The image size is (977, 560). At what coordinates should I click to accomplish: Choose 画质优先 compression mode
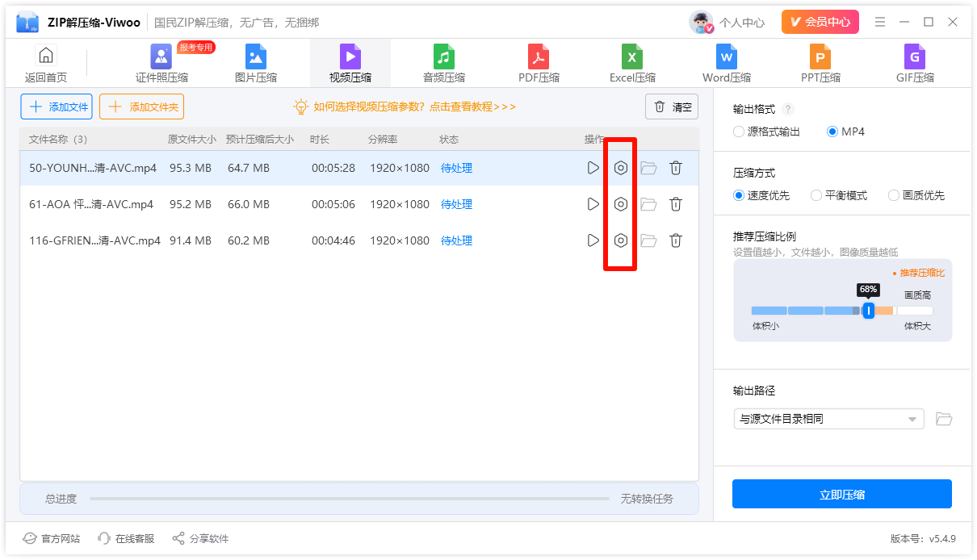point(916,195)
